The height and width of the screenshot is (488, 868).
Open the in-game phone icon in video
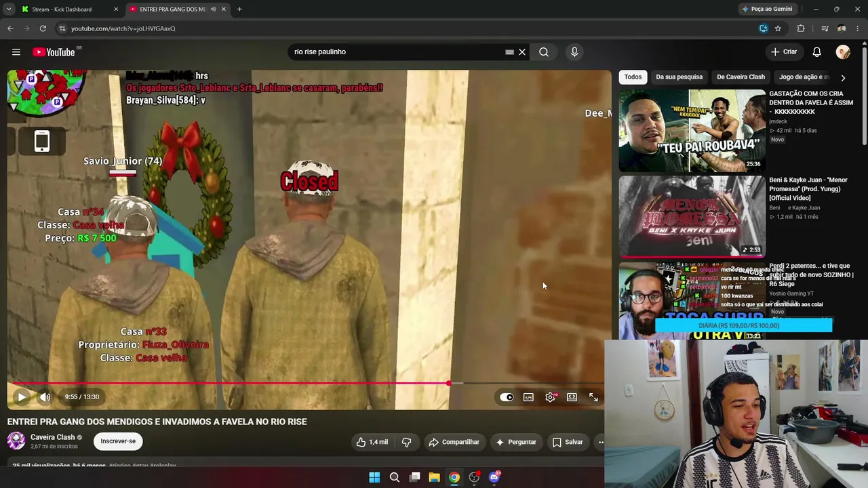[x=42, y=141]
